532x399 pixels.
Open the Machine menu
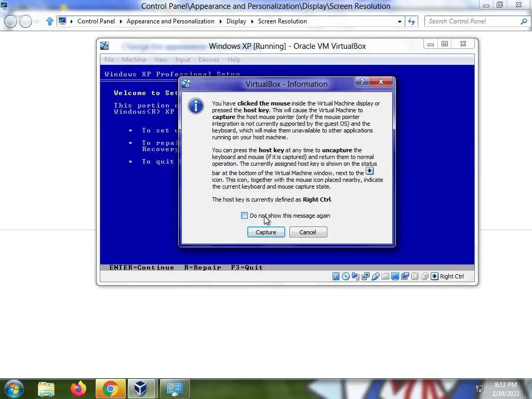pos(134,60)
